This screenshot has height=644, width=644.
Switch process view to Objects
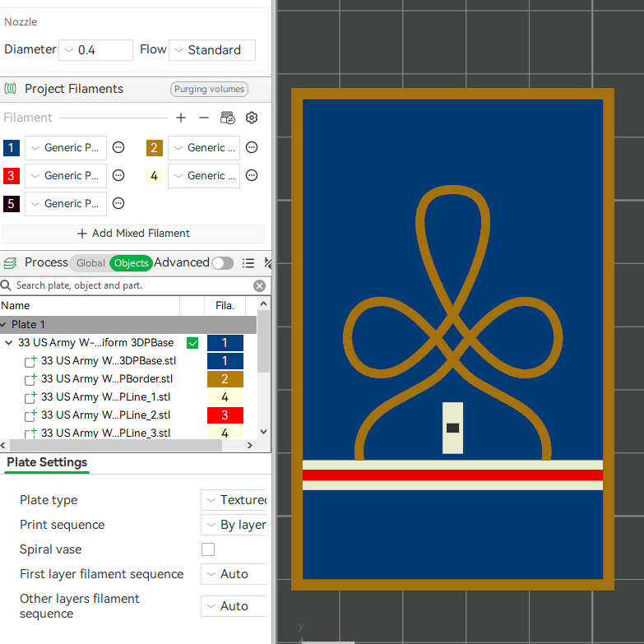click(131, 263)
